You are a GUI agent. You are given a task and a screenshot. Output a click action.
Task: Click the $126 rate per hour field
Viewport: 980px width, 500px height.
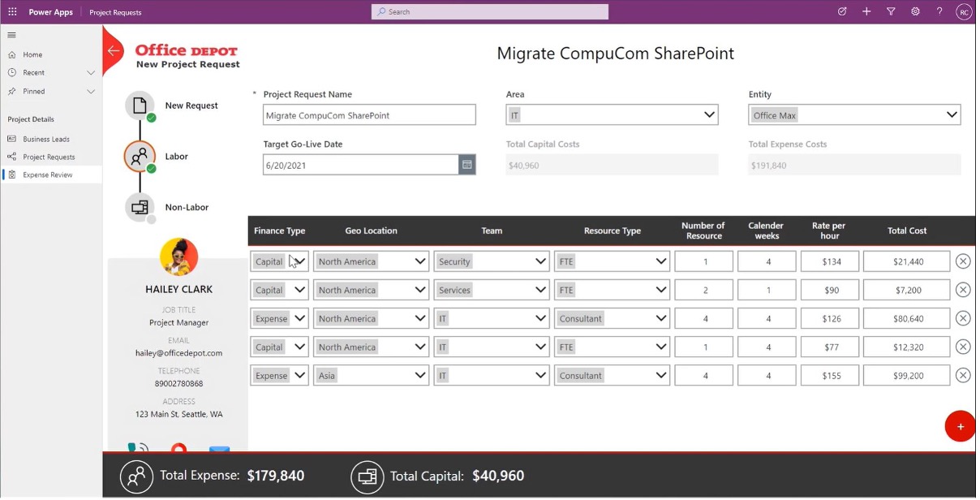pyautogui.click(x=830, y=318)
